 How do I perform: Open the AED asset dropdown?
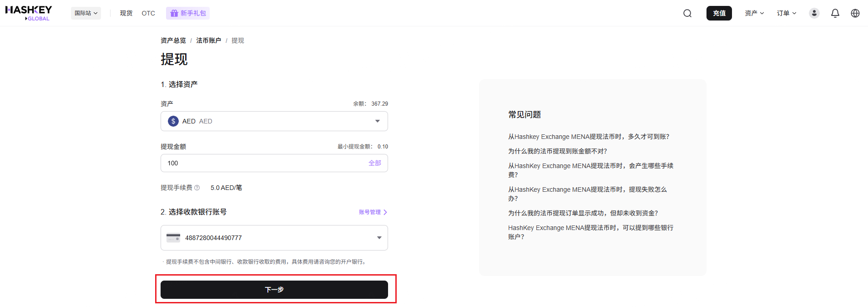[x=274, y=121]
